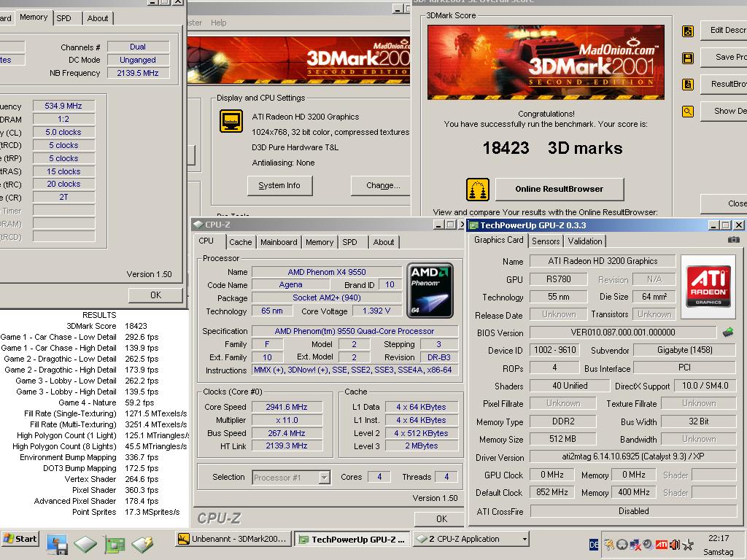Viewport: 747px width, 560px height.
Task: Select the Validation tab in GPU-Z
Action: [585, 241]
